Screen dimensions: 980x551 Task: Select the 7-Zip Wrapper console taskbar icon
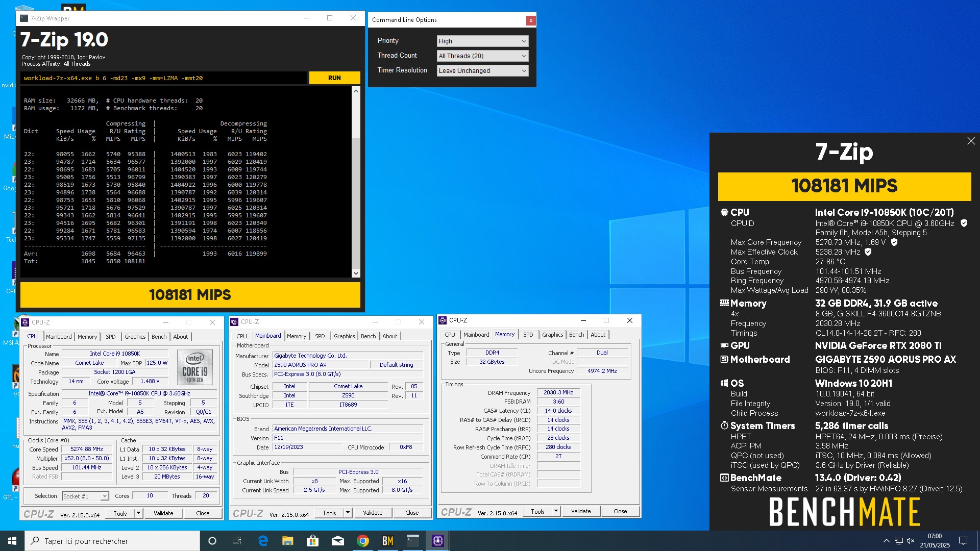pyautogui.click(x=413, y=541)
